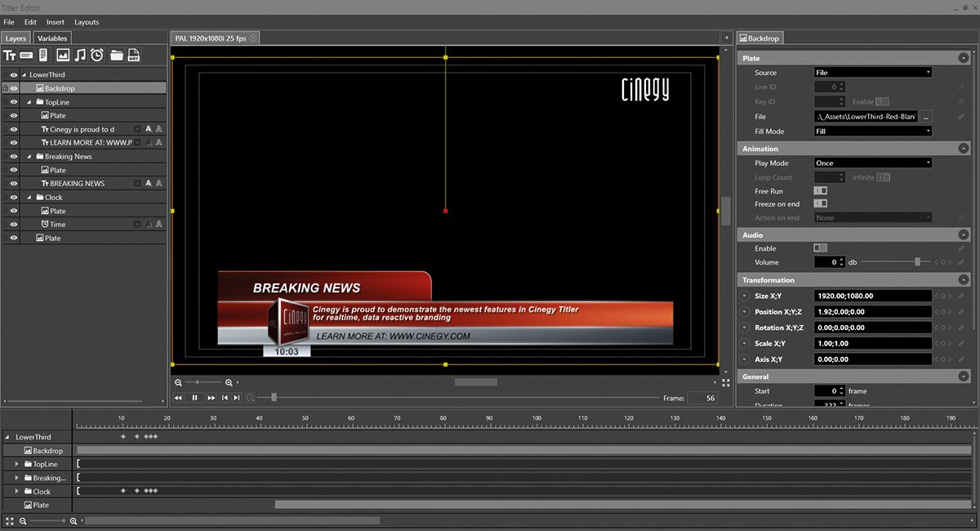
Task: Add keyframe diamond for Volume
Action: point(943,262)
